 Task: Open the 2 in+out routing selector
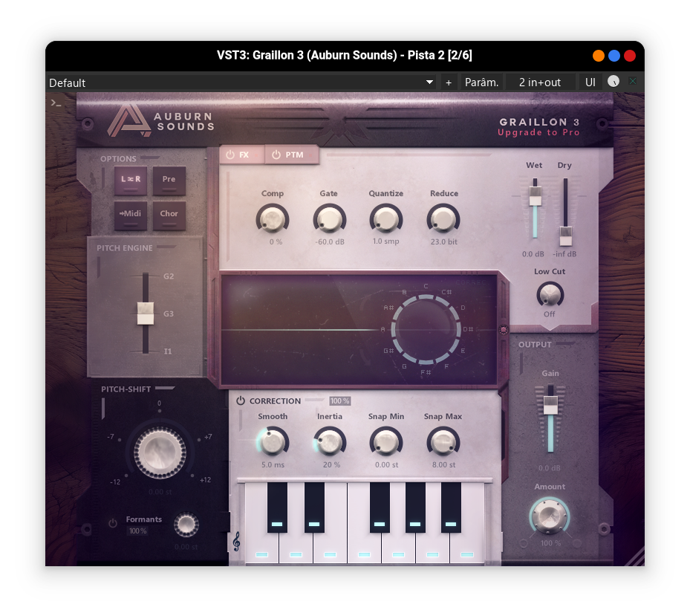(x=540, y=82)
